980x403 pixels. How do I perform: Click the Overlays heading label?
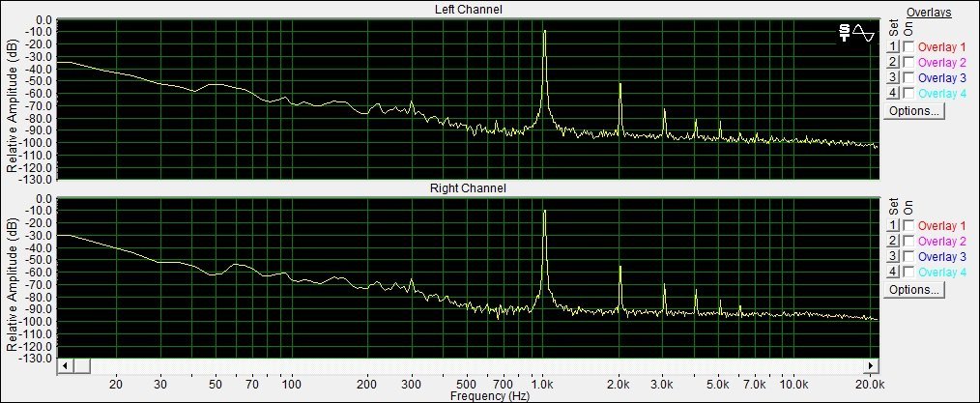click(929, 12)
